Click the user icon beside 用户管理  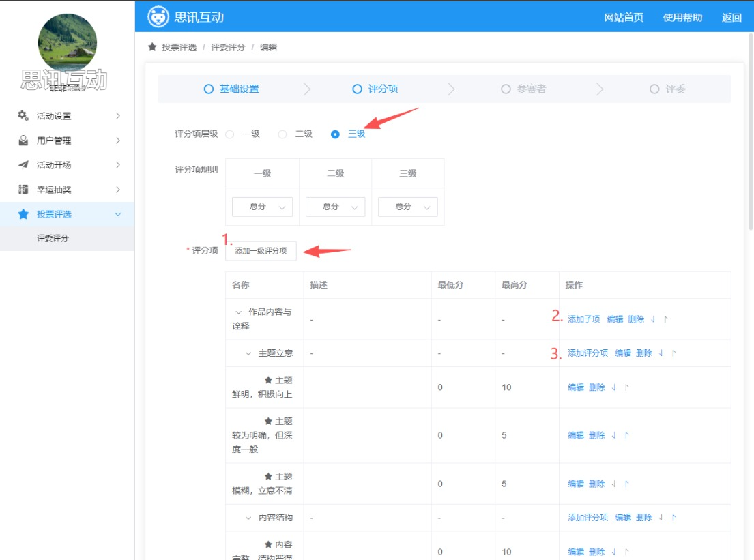pyautogui.click(x=23, y=141)
